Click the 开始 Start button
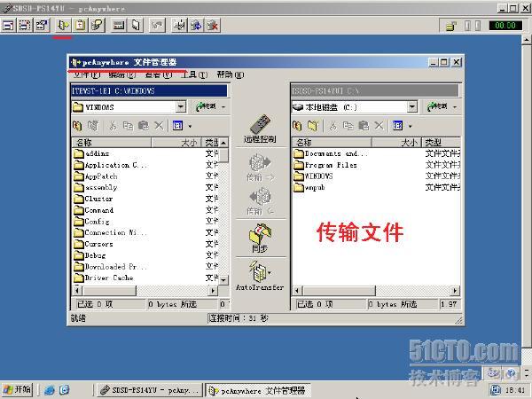 pyautogui.click(x=17, y=389)
